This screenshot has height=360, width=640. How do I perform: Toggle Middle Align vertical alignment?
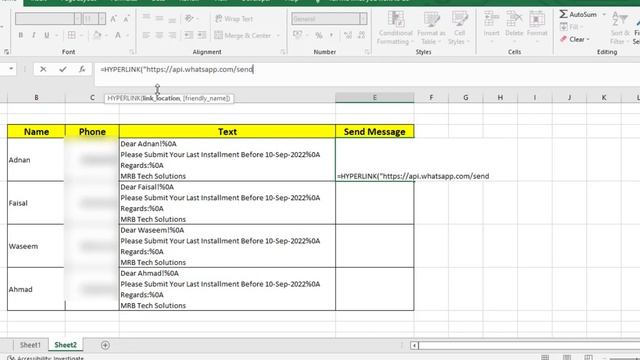[x=159, y=18]
